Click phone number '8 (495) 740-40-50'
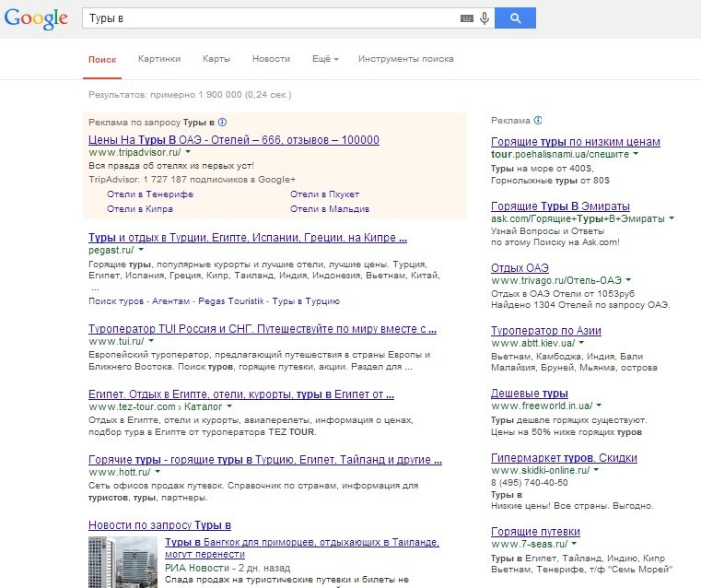Viewport: 701px width, 588px height. [x=530, y=482]
